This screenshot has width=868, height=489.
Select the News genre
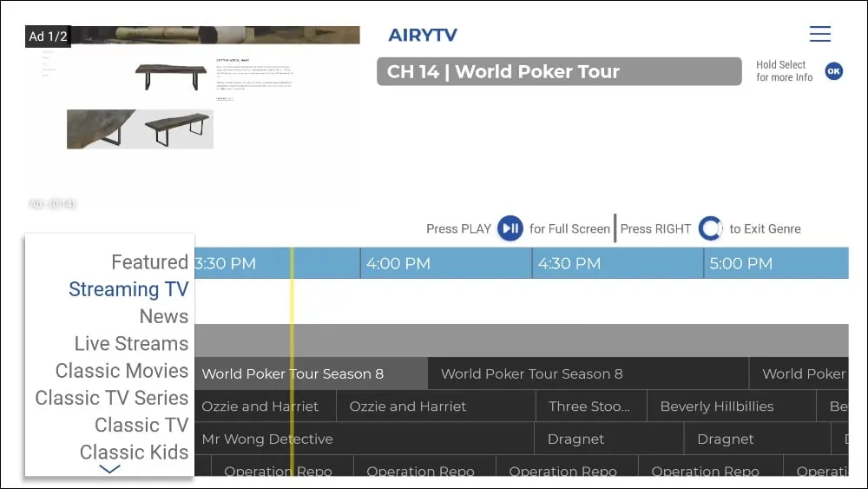tap(164, 316)
